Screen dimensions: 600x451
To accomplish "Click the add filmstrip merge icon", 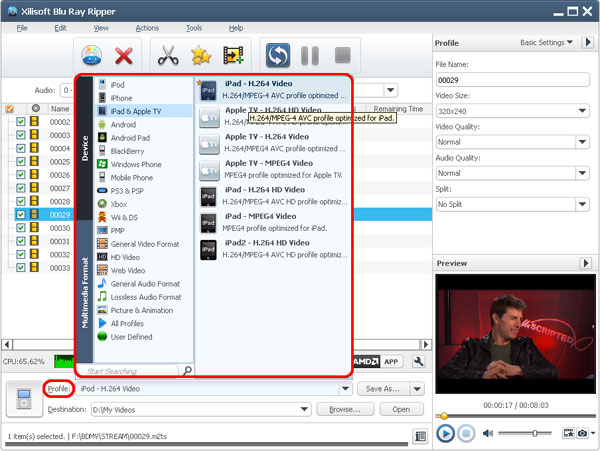I will (233, 55).
